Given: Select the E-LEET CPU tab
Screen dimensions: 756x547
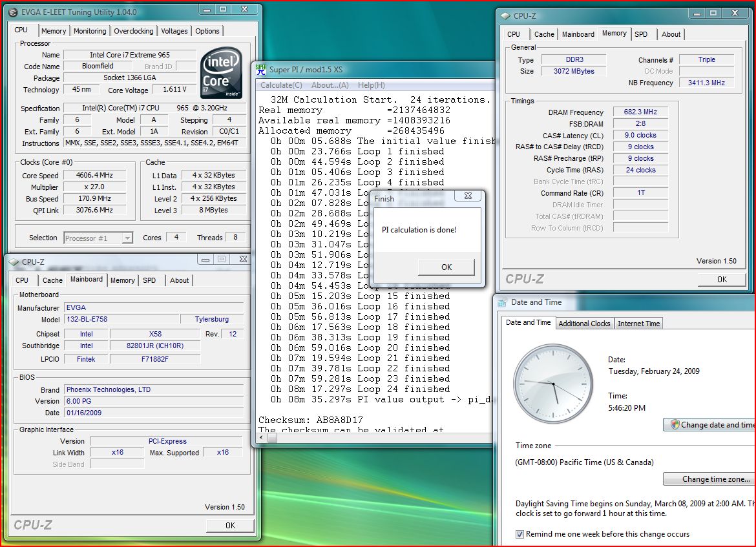Looking at the screenshot, I should (21, 30).
